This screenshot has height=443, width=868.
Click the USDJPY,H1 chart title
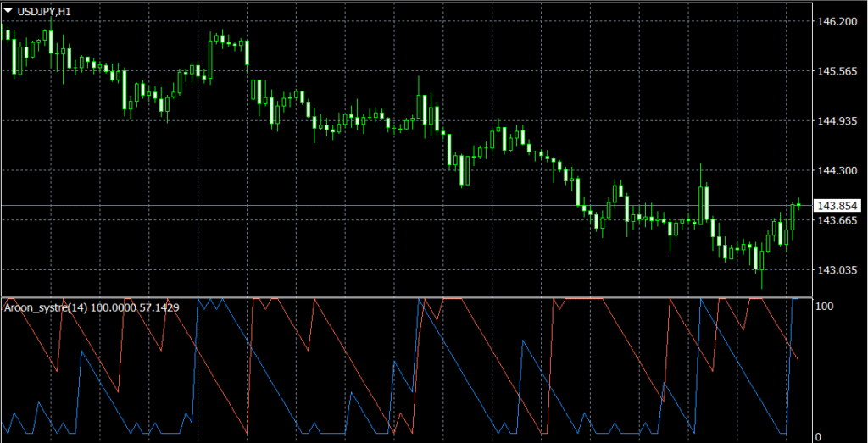click(43, 12)
